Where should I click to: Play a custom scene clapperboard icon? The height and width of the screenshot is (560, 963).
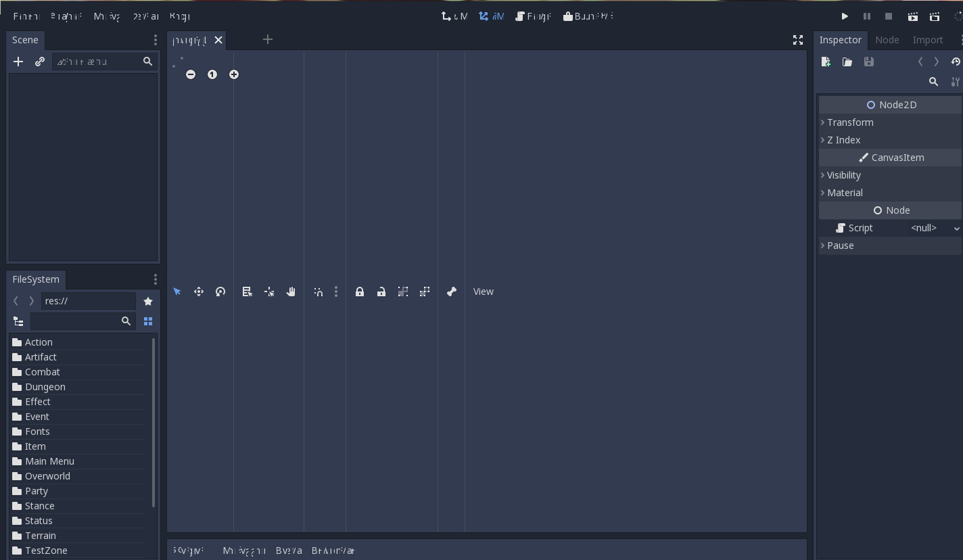[x=935, y=16]
